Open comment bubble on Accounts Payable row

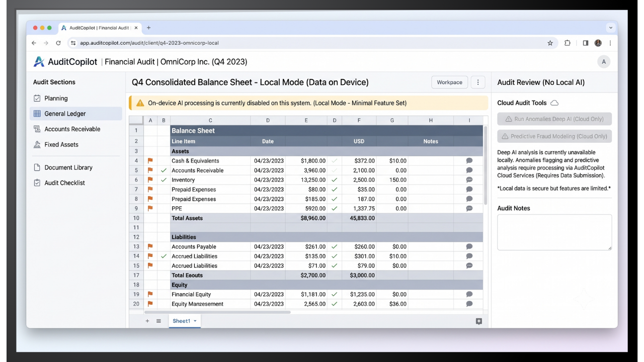click(469, 247)
